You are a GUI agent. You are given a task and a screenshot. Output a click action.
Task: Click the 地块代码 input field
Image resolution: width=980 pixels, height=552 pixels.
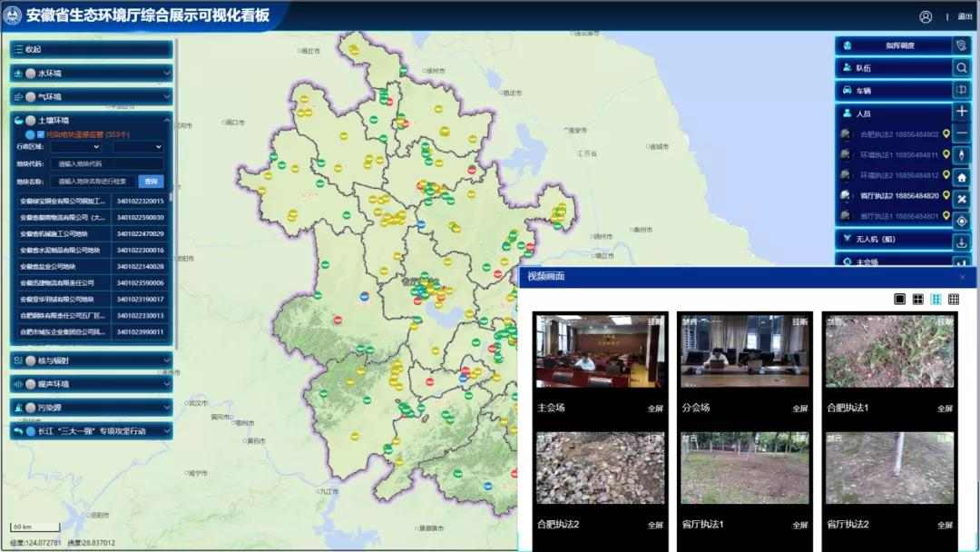(107, 164)
